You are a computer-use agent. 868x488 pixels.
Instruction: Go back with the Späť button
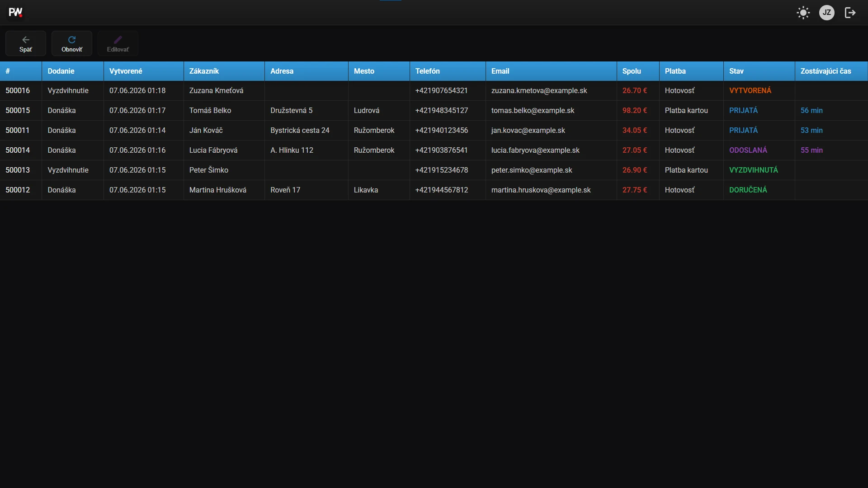[26, 43]
